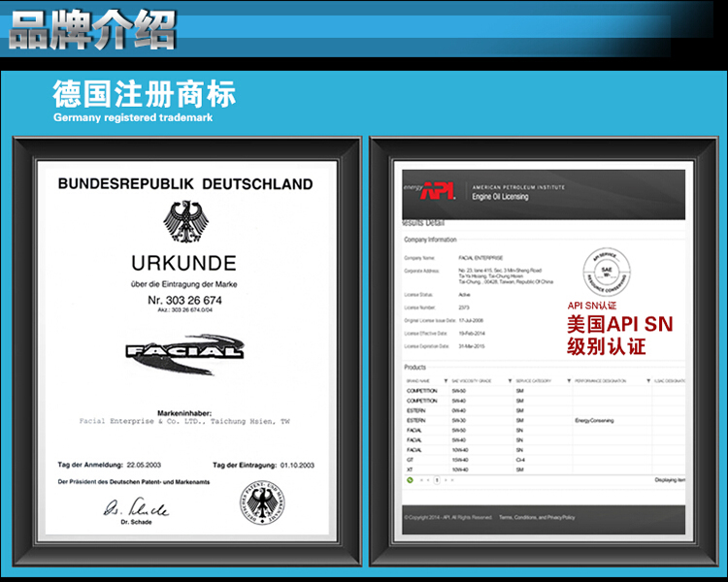The width and height of the screenshot is (728, 582).
Task: Open the Service Category column filter arrow
Action: point(569,381)
